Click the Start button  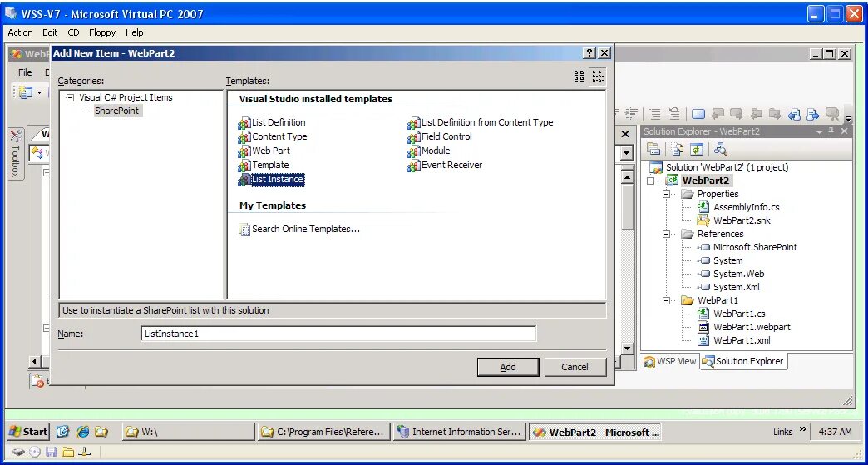(28, 432)
